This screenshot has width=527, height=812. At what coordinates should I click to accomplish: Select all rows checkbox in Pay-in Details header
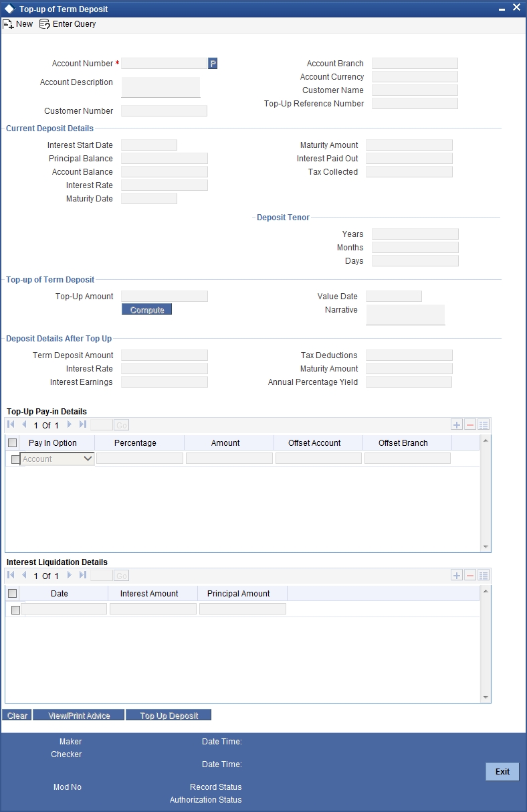point(13,442)
